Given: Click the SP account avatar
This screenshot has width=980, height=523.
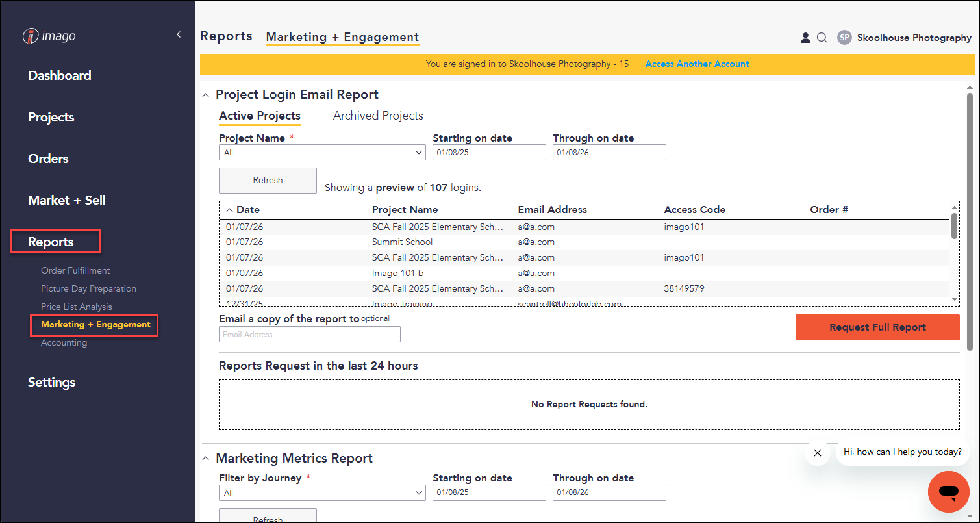Looking at the screenshot, I should point(844,38).
